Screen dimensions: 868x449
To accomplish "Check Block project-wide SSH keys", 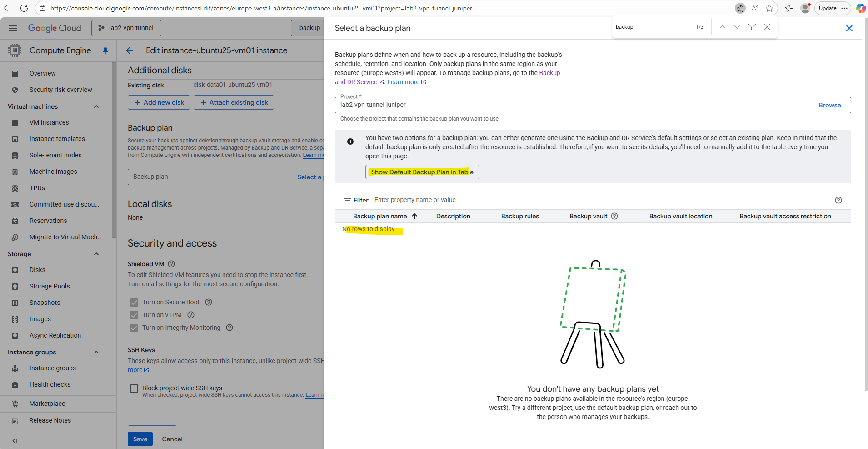I will (x=134, y=388).
